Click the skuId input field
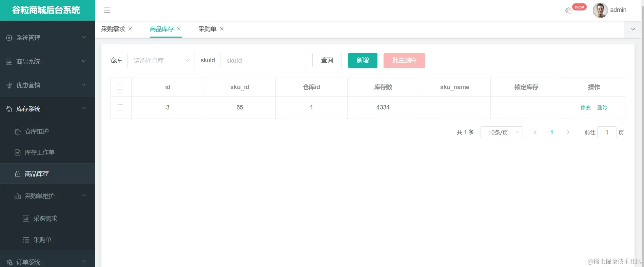 coord(263,60)
